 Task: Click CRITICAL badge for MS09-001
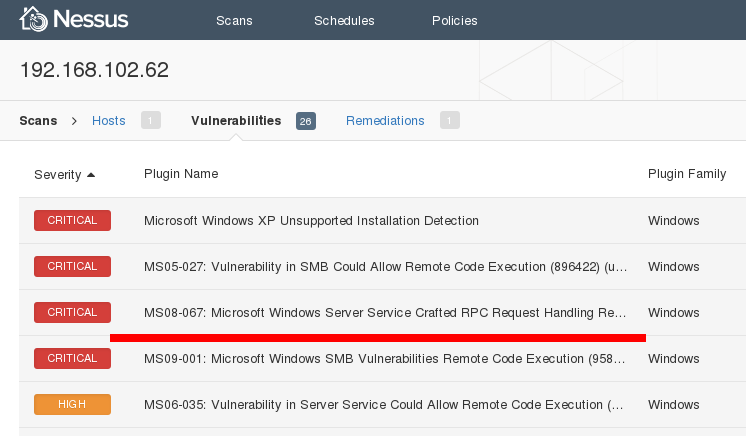tap(72, 358)
